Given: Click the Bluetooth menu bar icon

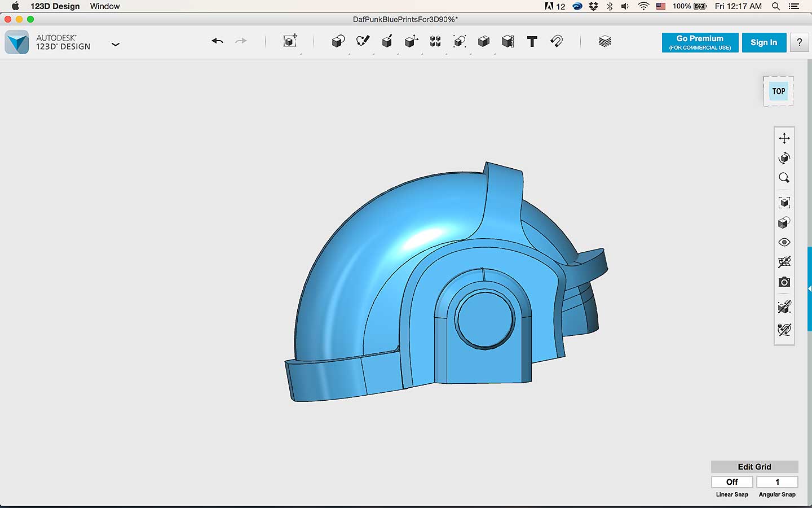Looking at the screenshot, I should [610, 6].
